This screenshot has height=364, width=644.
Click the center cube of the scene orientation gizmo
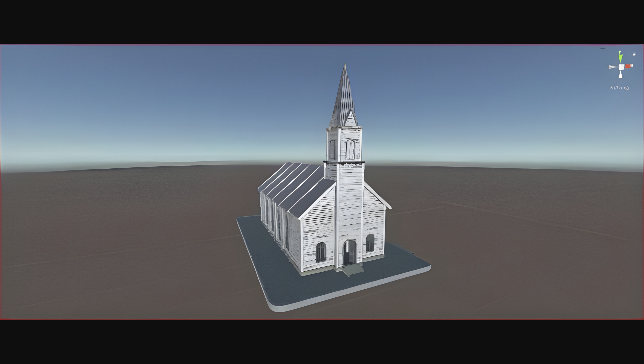pyautogui.click(x=621, y=67)
